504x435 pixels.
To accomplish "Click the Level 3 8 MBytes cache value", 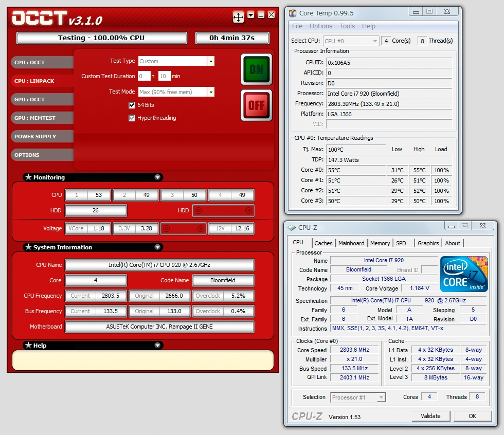I will 436,377.
